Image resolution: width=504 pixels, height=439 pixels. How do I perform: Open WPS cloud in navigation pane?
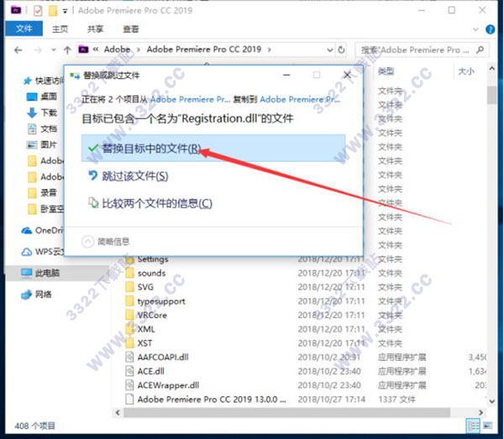[x=43, y=252]
